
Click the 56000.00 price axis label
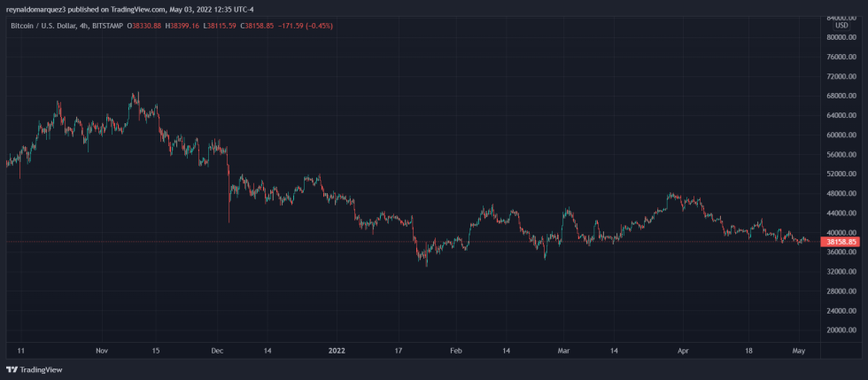pyautogui.click(x=841, y=154)
